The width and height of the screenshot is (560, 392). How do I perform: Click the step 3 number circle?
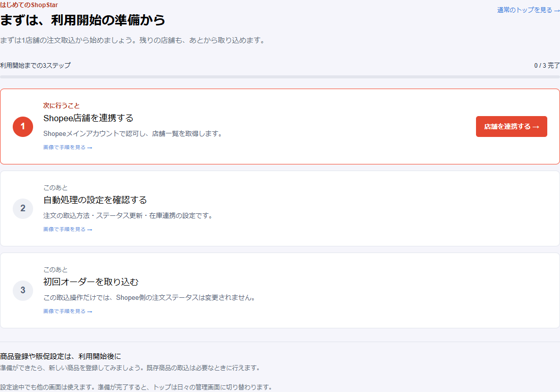pos(23,291)
